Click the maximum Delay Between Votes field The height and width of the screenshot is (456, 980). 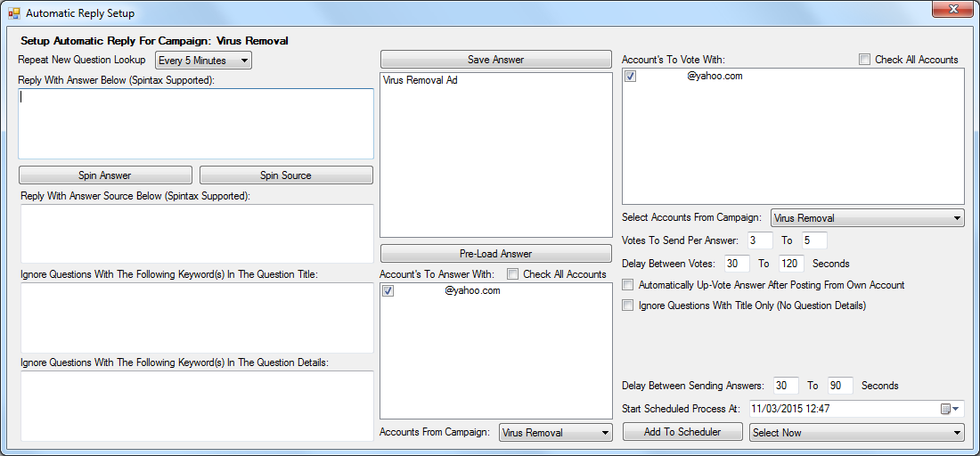(x=791, y=264)
